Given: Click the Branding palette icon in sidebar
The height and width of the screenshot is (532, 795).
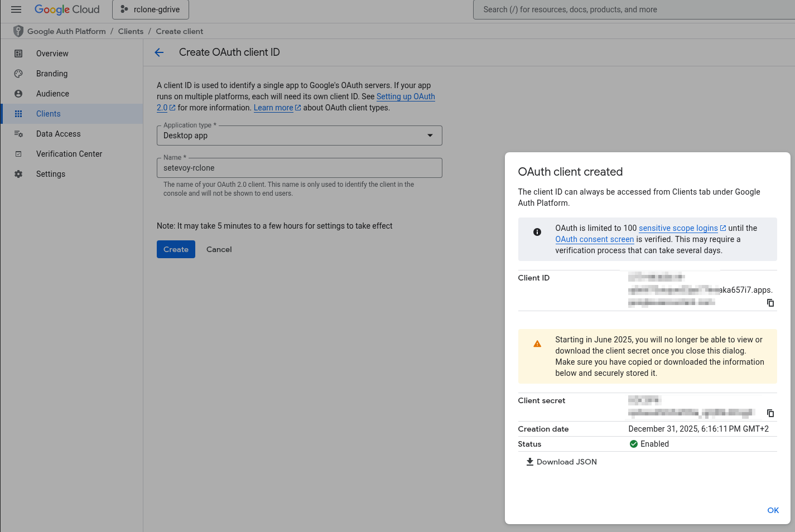Looking at the screenshot, I should click(x=18, y=74).
